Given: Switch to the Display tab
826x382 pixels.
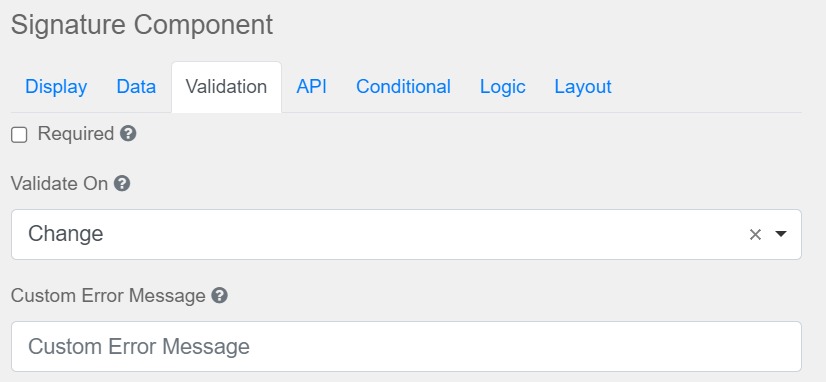Looking at the screenshot, I should point(56,87).
